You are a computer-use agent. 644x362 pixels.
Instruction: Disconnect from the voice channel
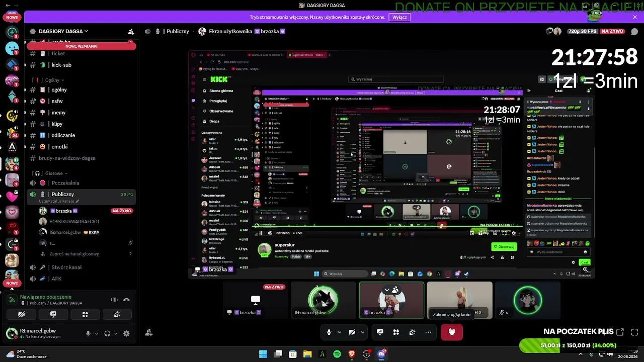(x=126, y=300)
